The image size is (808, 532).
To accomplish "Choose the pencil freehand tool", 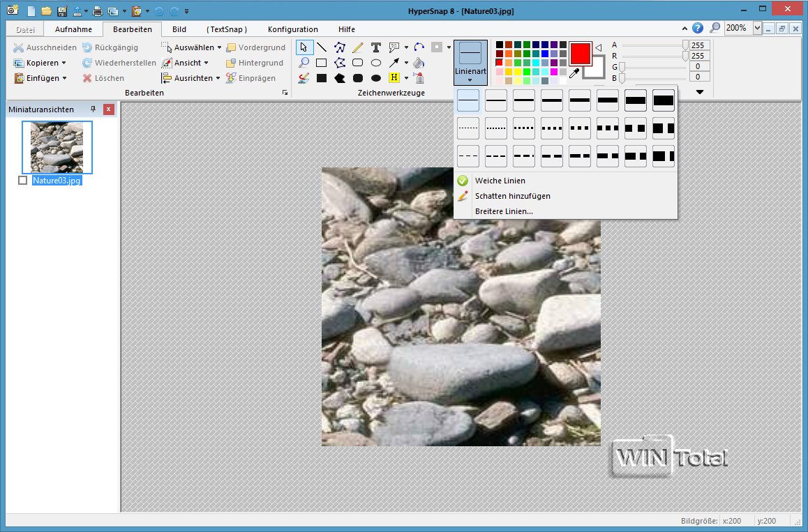I will coord(357,47).
